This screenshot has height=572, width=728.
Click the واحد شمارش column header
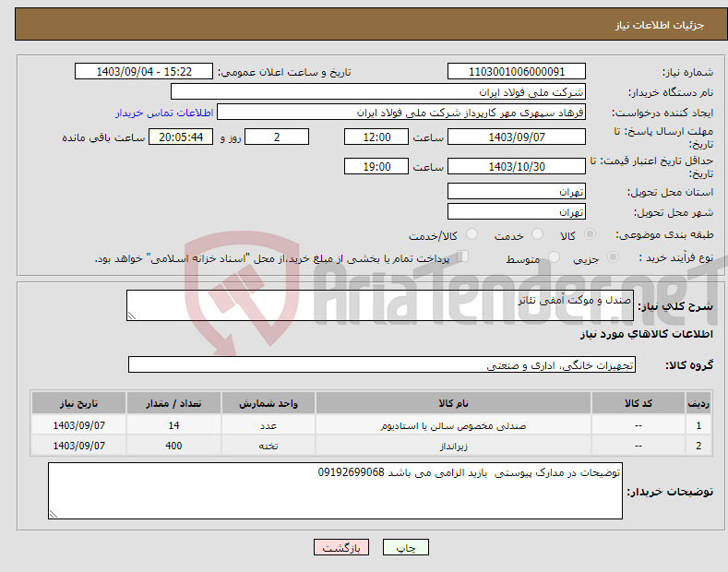pos(269,403)
